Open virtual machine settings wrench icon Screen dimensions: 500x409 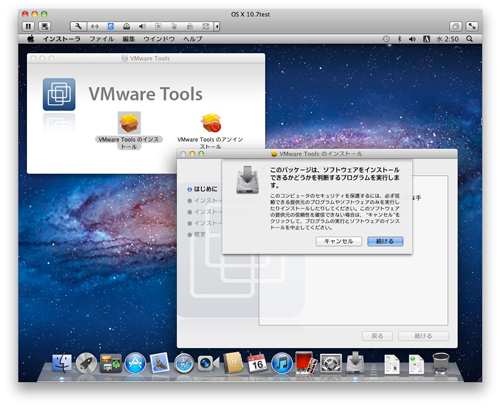click(x=78, y=26)
